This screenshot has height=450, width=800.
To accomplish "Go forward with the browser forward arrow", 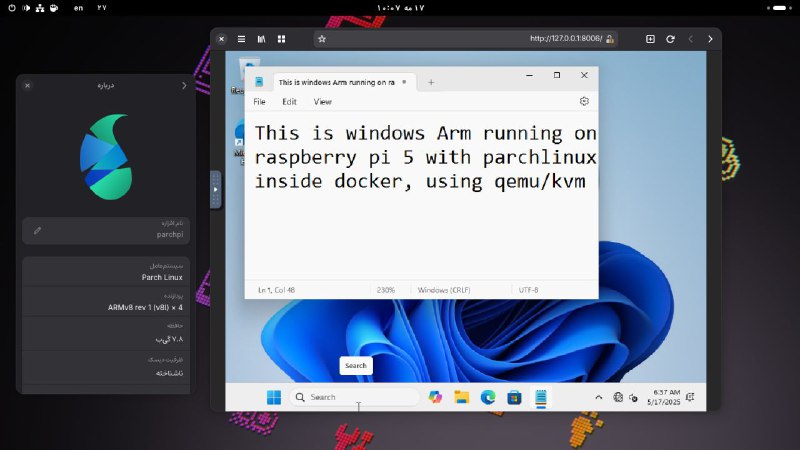I will point(710,39).
